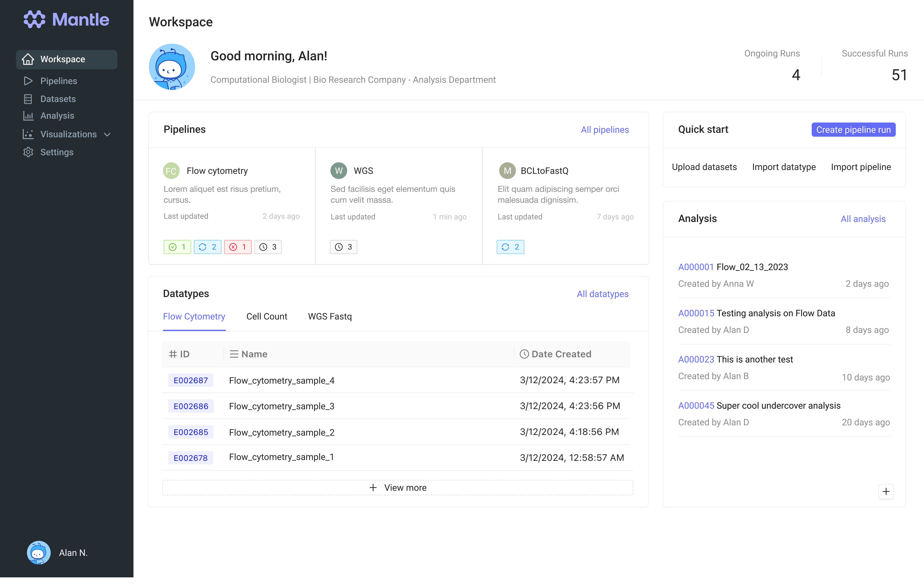924x587 pixels.
Task: Open the large profile avatar picture
Action: [172, 67]
